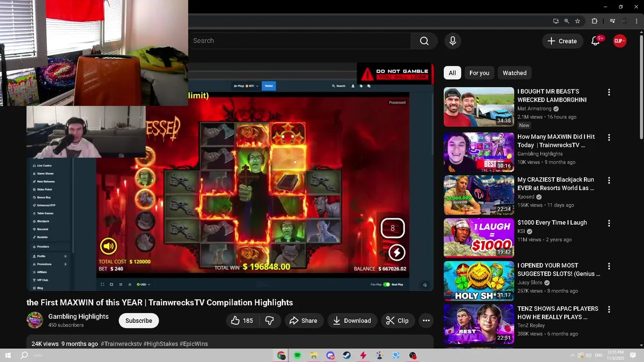This screenshot has height=362, width=644.
Task: Open Discord from the Windows taskbar
Action: point(330,355)
